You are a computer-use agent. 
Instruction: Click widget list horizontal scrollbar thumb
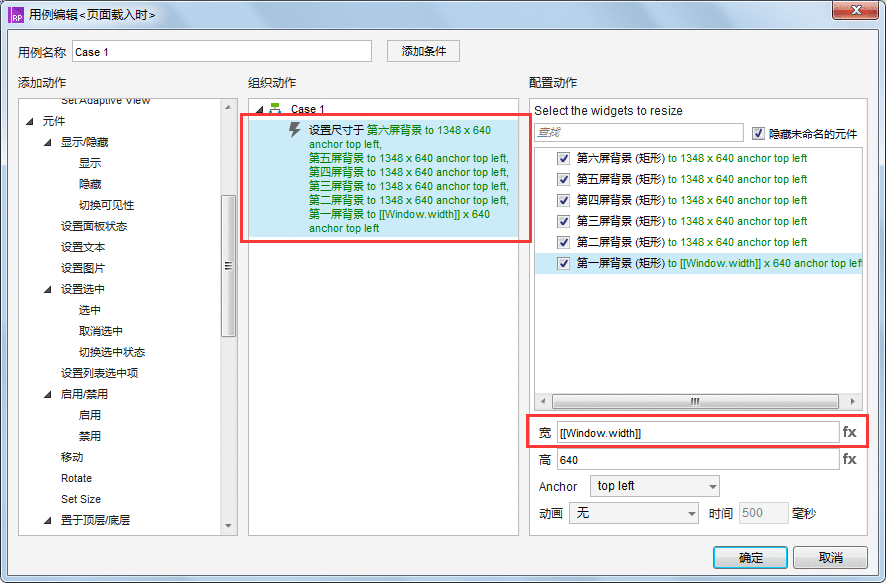point(695,401)
